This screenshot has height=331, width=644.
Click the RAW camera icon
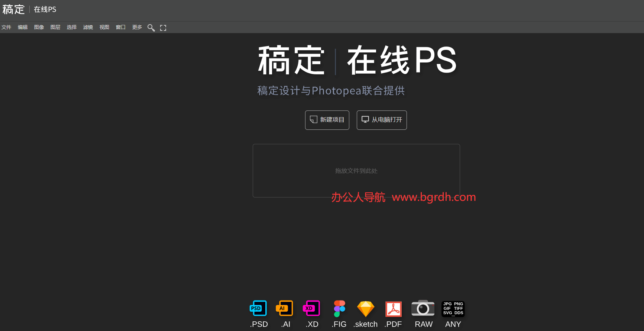(x=423, y=308)
